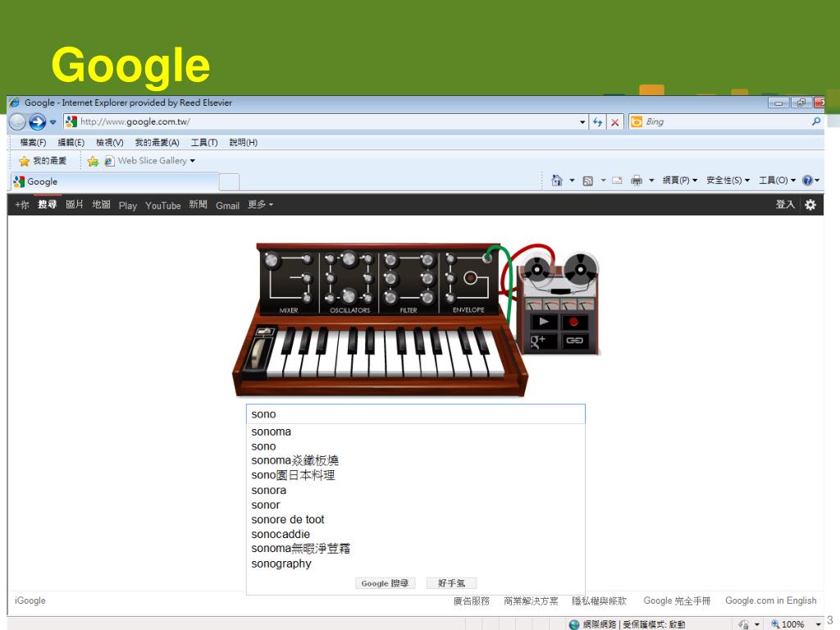Click the large Mixer knob on the synthesizer

pos(272,262)
